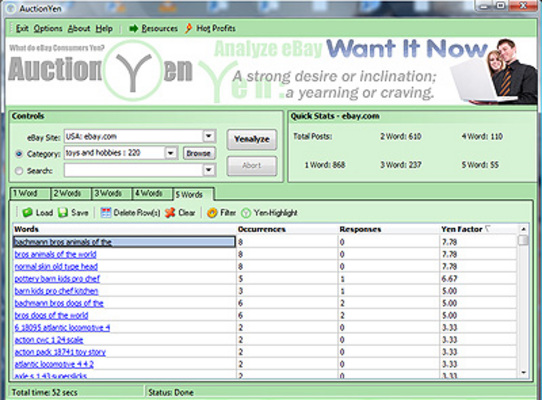Click the 'Status: Done' status text

[x=171, y=393]
